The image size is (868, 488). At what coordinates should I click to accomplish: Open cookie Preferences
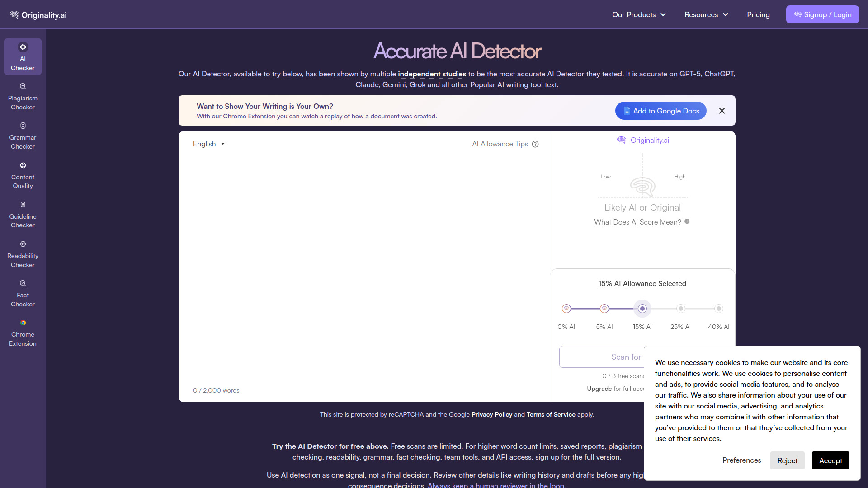(742, 460)
